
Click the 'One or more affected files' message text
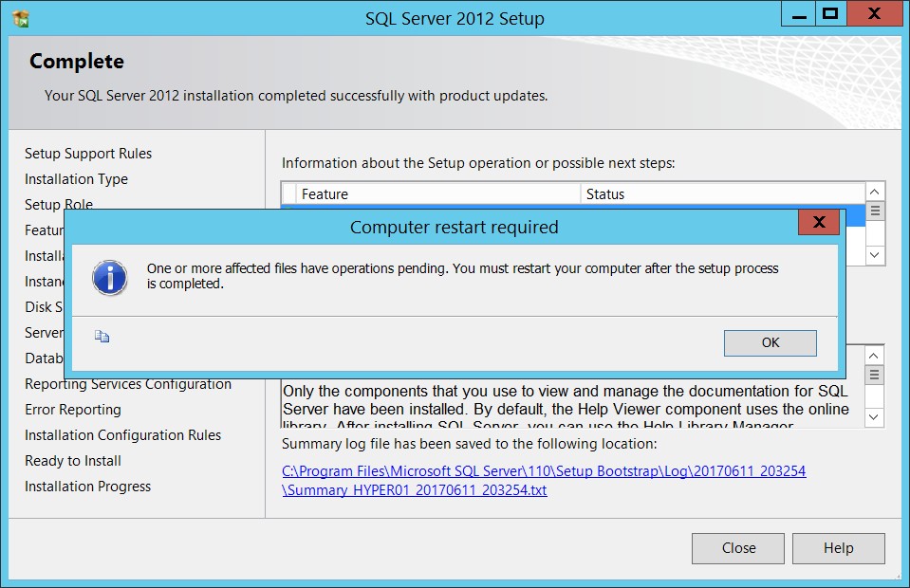(462, 276)
